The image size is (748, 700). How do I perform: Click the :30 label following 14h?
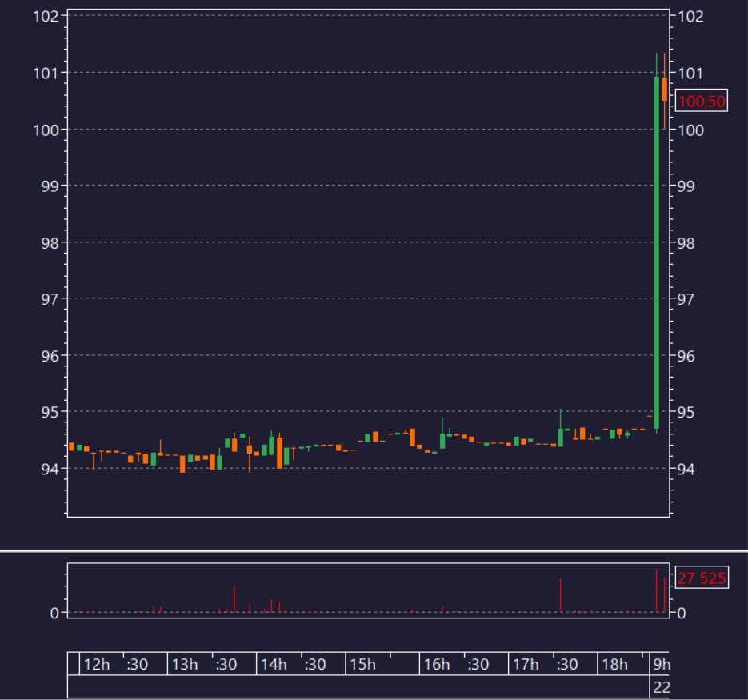315,664
